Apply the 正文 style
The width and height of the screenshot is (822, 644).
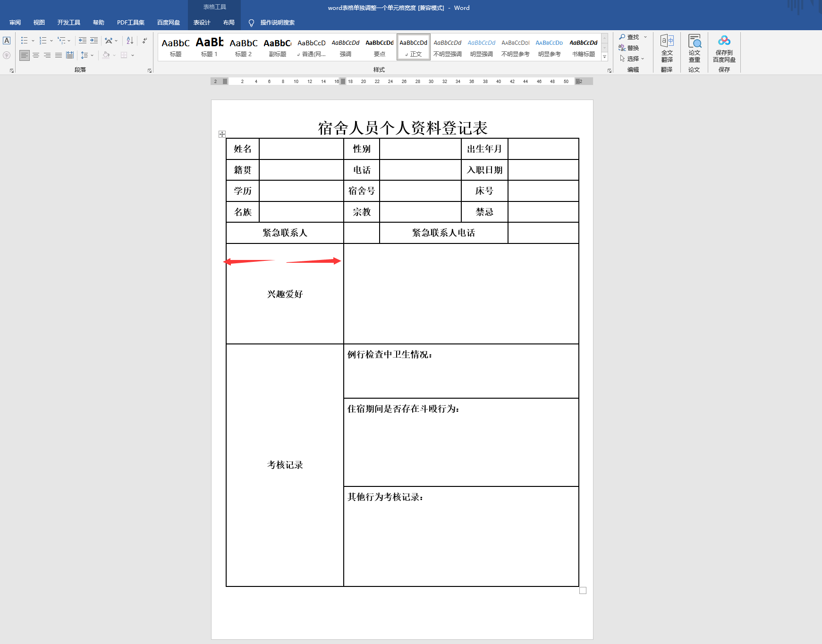tap(414, 47)
